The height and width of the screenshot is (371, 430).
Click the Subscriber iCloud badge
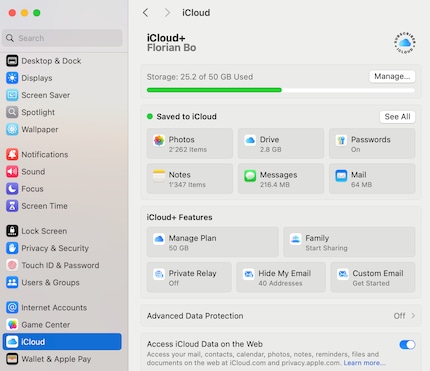(x=405, y=43)
